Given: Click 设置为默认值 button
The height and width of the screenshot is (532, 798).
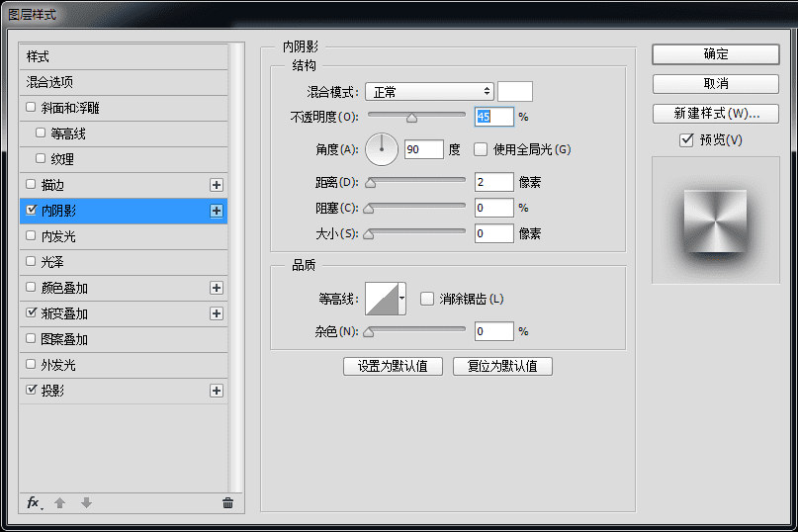Looking at the screenshot, I should click(393, 366).
